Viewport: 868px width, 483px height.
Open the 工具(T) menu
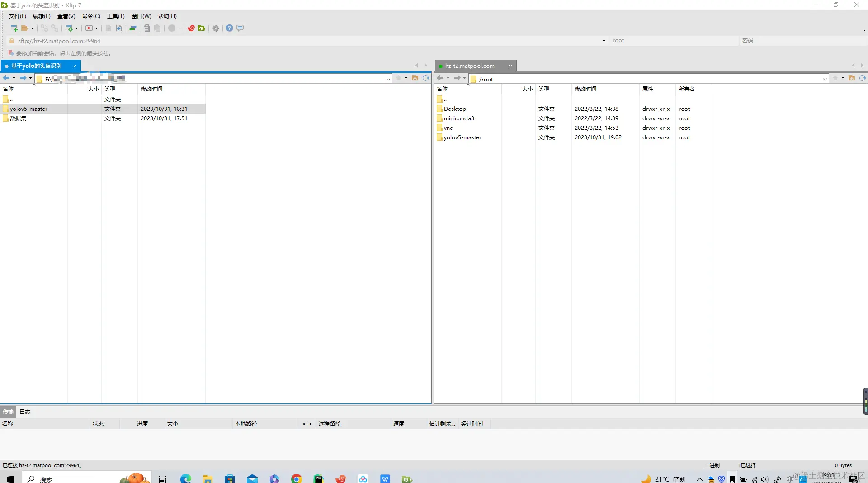tap(116, 16)
